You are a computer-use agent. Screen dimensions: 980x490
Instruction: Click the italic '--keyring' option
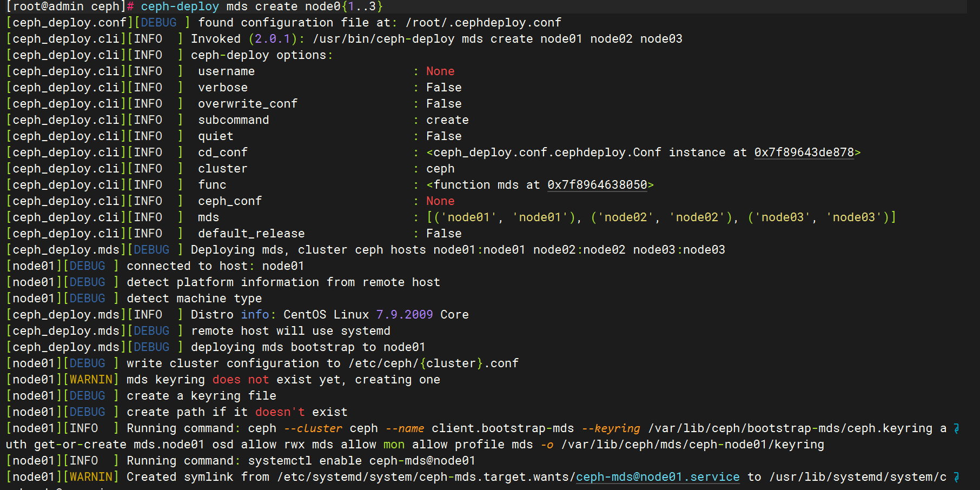click(611, 428)
